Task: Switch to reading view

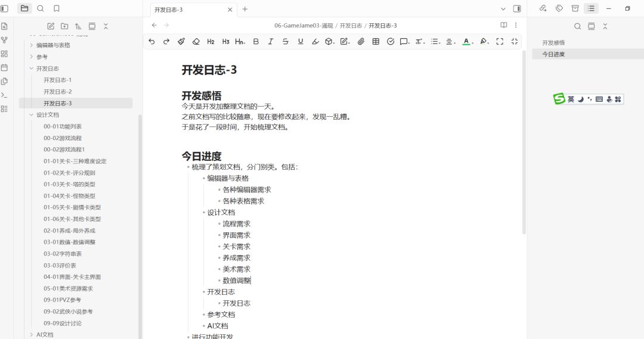Action: [x=503, y=25]
